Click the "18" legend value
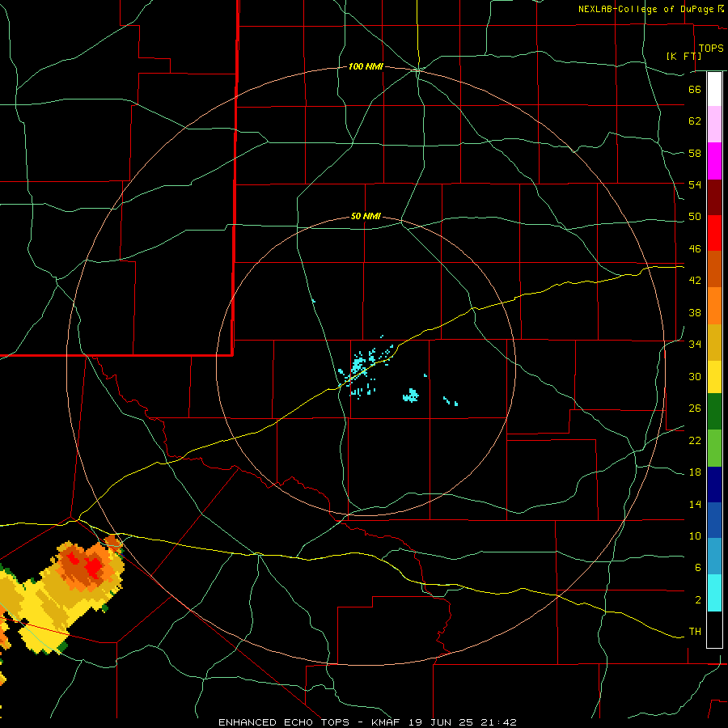The image size is (728, 728). tap(695, 472)
